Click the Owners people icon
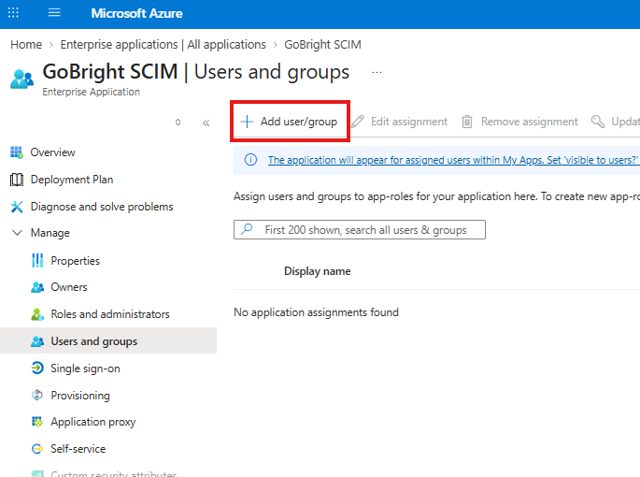 (37, 287)
